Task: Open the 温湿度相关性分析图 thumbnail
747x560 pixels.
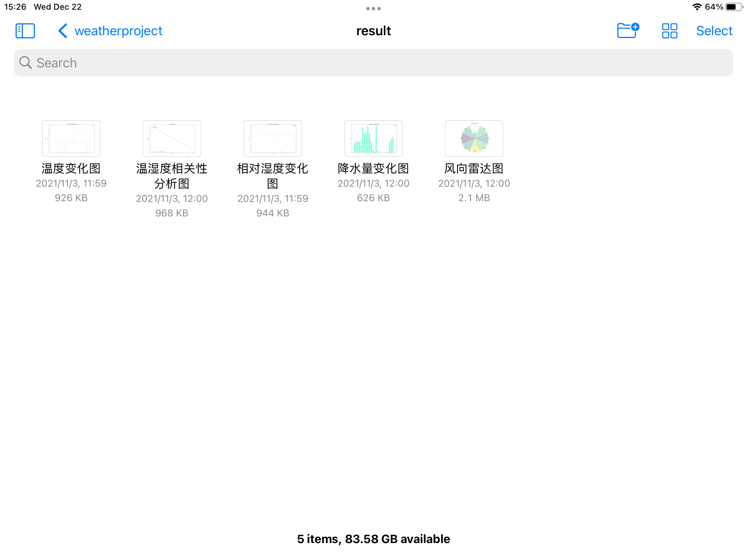Action: (172, 138)
